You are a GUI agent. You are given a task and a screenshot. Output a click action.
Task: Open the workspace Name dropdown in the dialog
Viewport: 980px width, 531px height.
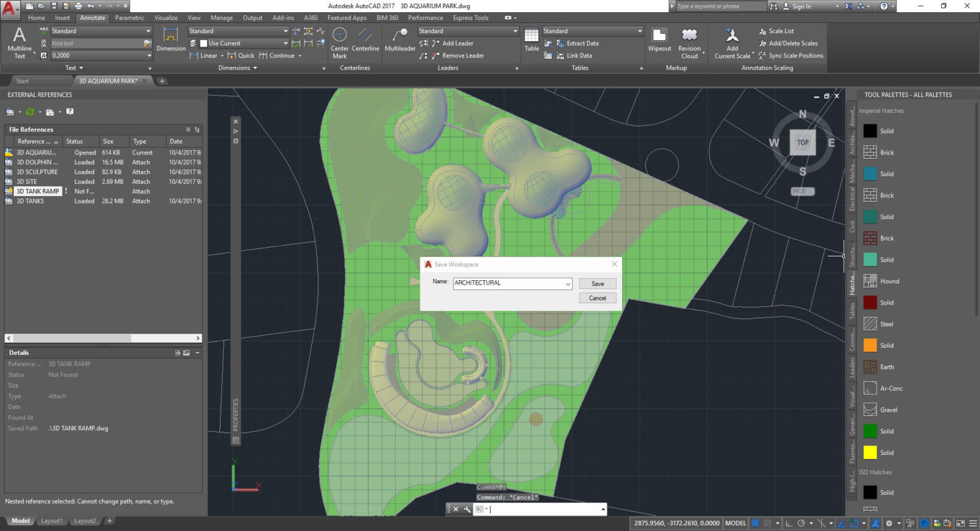[567, 283]
